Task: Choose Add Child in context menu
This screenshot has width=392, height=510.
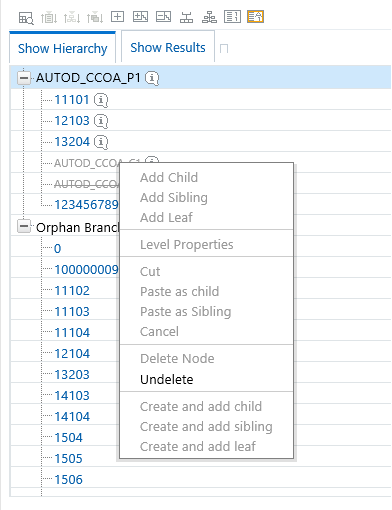Action: click(169, 177)
